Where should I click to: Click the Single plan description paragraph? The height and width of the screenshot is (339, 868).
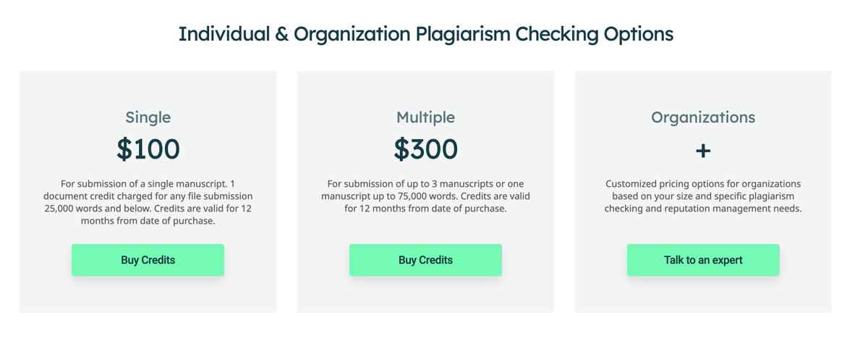pyautogui.click(x=148, y=202)
